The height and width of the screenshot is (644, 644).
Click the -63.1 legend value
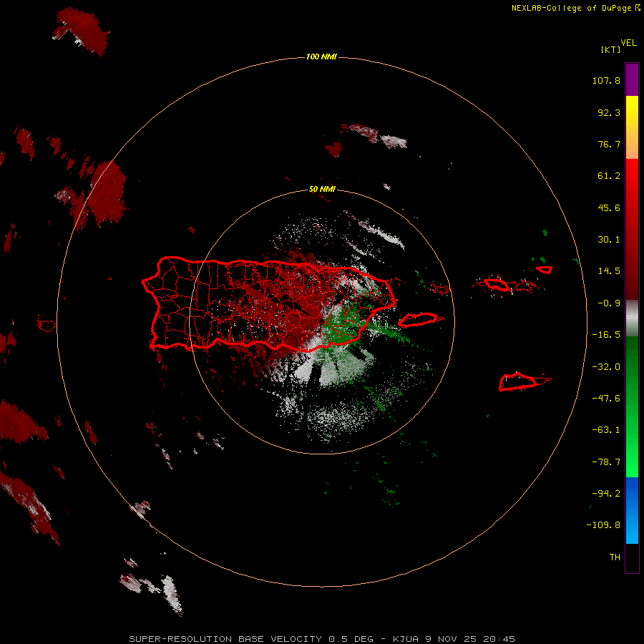(x=606, y=430)
